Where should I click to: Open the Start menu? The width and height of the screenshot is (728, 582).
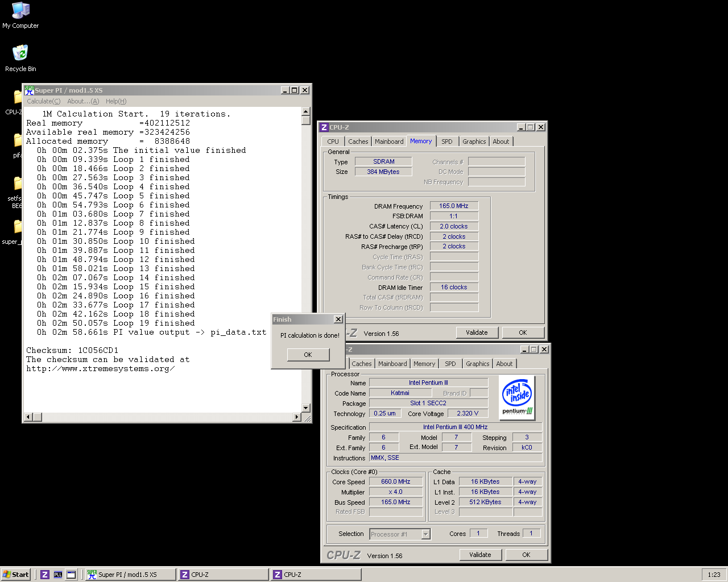16,575
